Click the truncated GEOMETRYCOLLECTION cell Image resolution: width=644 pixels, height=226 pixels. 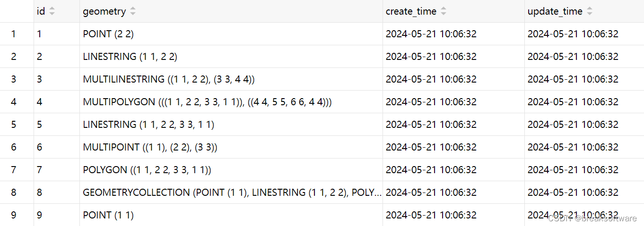231,193
